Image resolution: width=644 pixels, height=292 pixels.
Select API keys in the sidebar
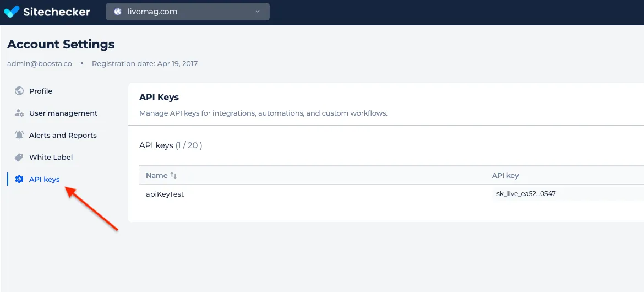pyautogui.click(x=45, y=179)
